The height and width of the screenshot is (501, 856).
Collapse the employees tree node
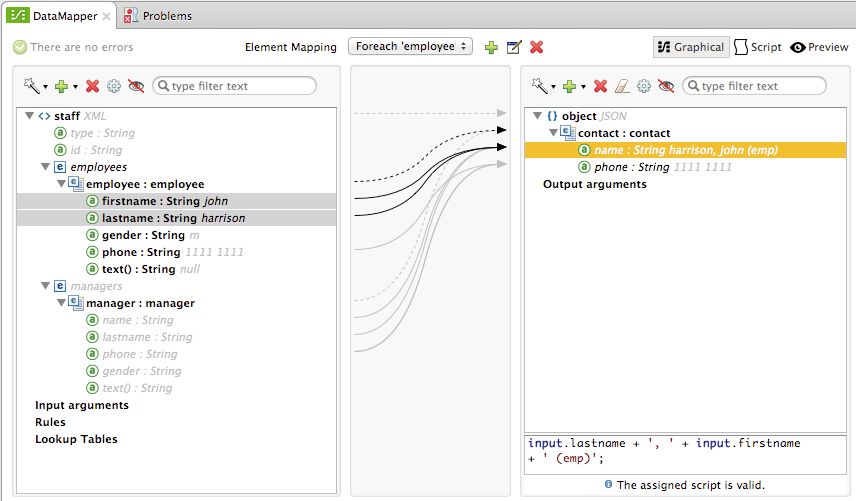point(46,167)
